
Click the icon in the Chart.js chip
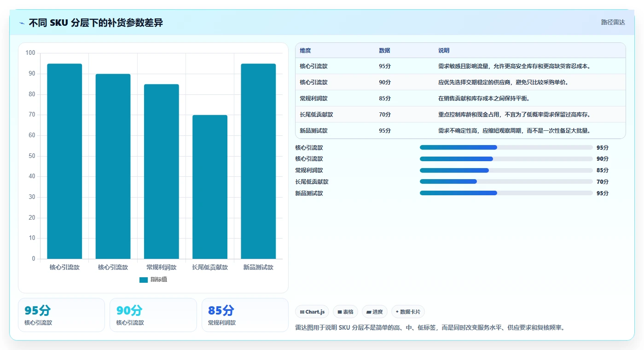[302, 312]
